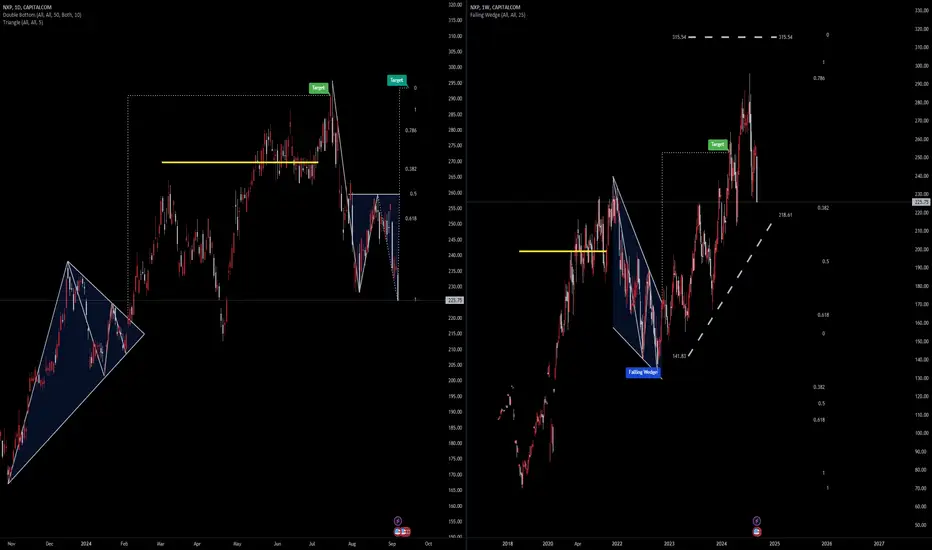
Task: Click the NXP 1W CAPITALCOM symbol title
Action: [495, 7]
